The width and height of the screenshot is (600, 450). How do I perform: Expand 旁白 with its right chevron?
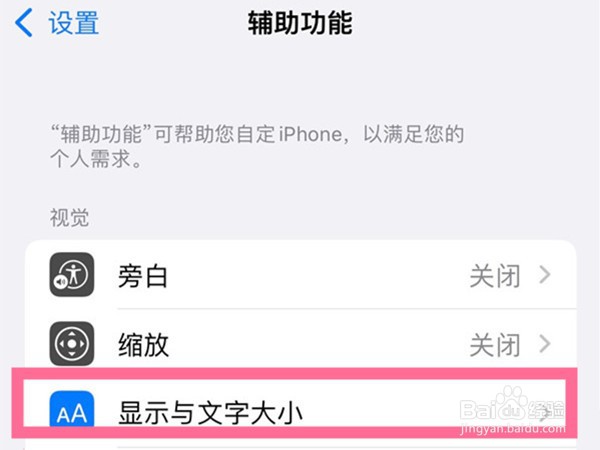545,275
